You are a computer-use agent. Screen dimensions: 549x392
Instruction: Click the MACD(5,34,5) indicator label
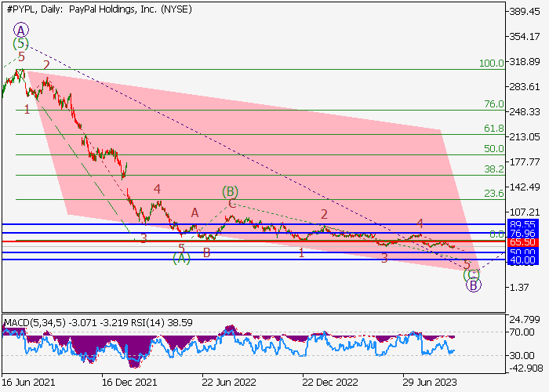point(35,322)
